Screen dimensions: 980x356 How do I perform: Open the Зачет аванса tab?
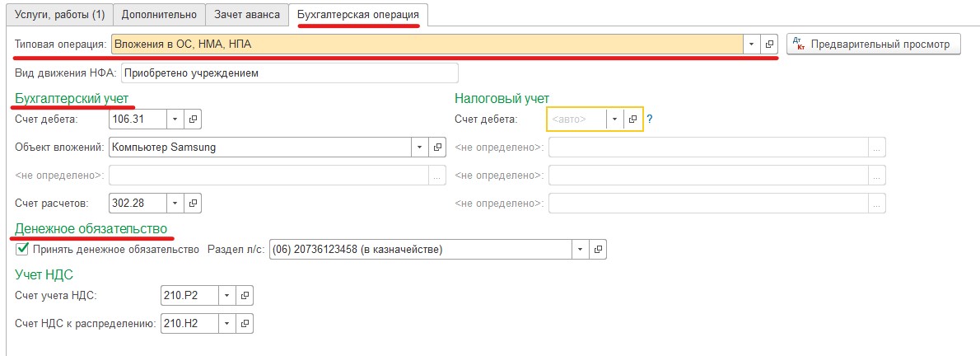(247, 14)
